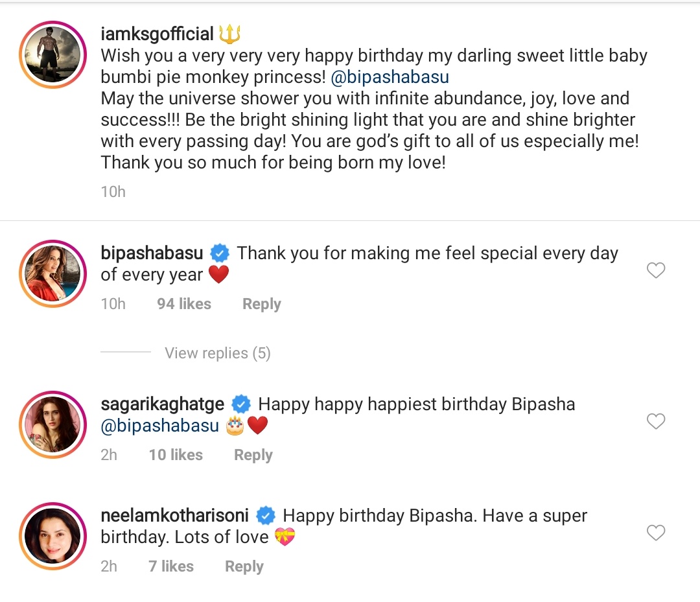700x602 pixels.
Task: View the 10 likes on sagarikaghatge's comment
Action: (176, 455)
